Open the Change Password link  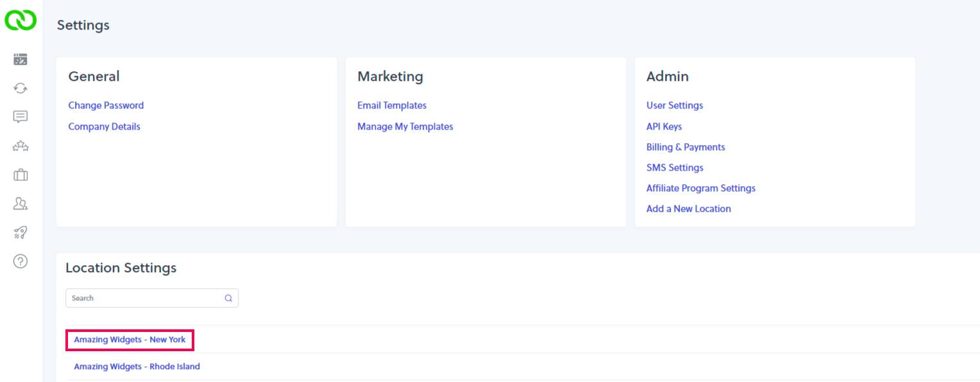pyautogui.click(x=106, y=105)
